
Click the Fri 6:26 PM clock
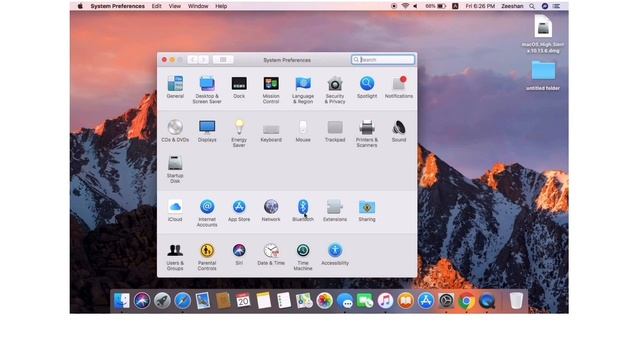pyautogui.click(x=480, y=6)
